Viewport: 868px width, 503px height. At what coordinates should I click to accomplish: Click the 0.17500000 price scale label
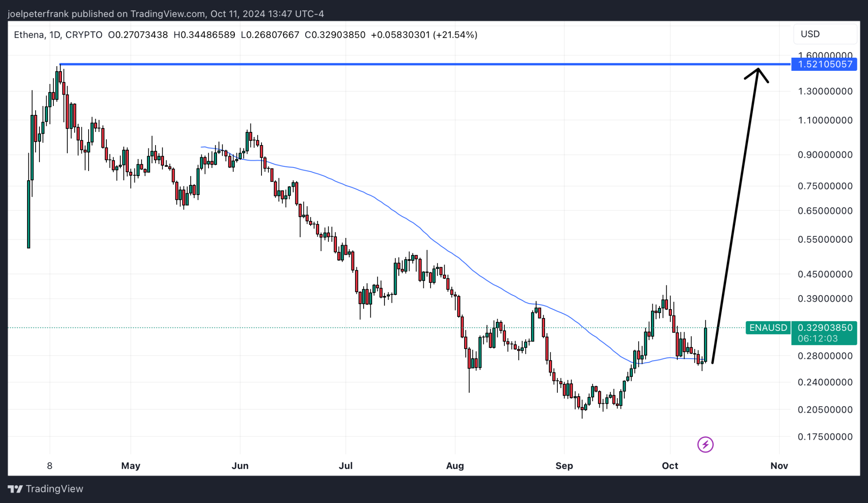(x=825, y=437)
